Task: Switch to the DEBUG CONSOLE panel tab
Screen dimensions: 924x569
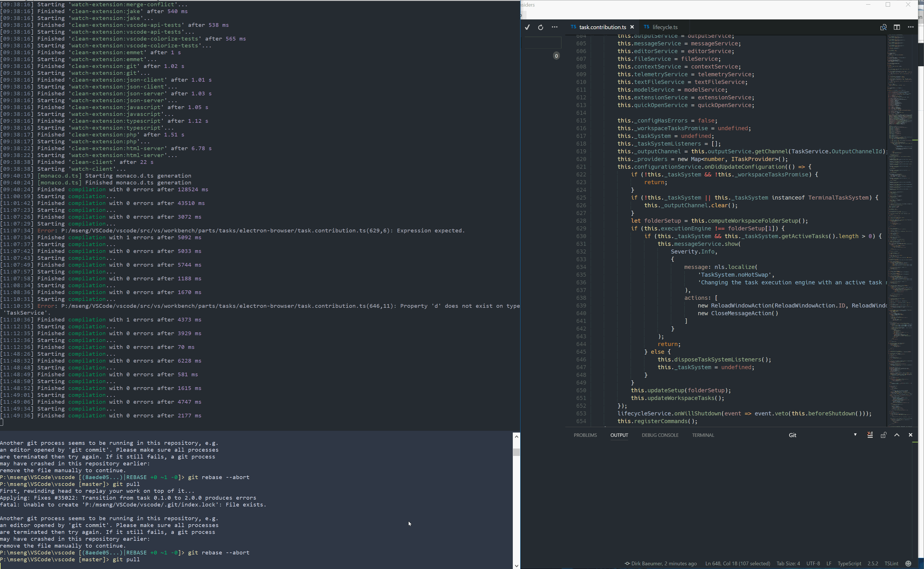Action: (660, 435)
